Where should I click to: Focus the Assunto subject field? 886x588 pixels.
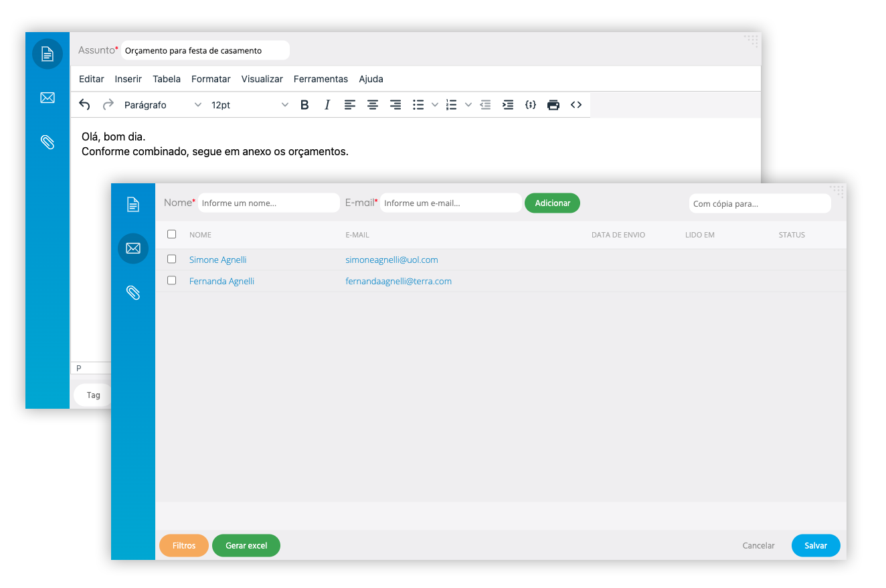[x=205, y=50]
